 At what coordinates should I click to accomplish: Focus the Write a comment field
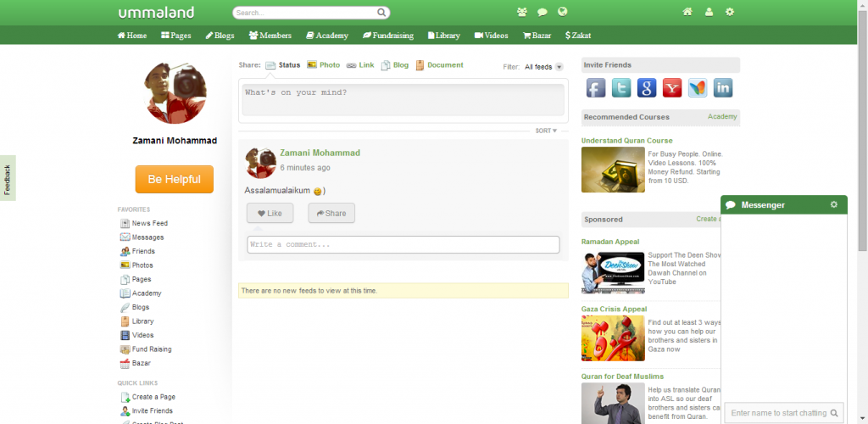tap(403, 245)
